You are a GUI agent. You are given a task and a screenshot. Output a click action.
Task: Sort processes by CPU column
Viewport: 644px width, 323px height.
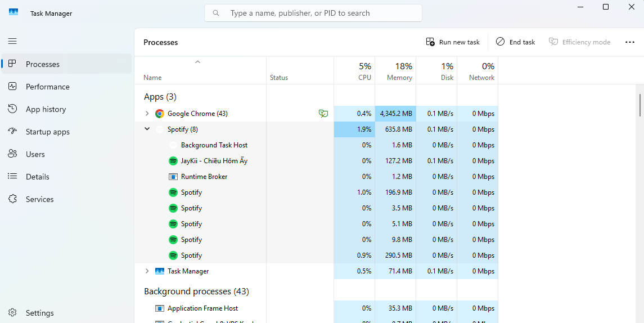point(354,70)
